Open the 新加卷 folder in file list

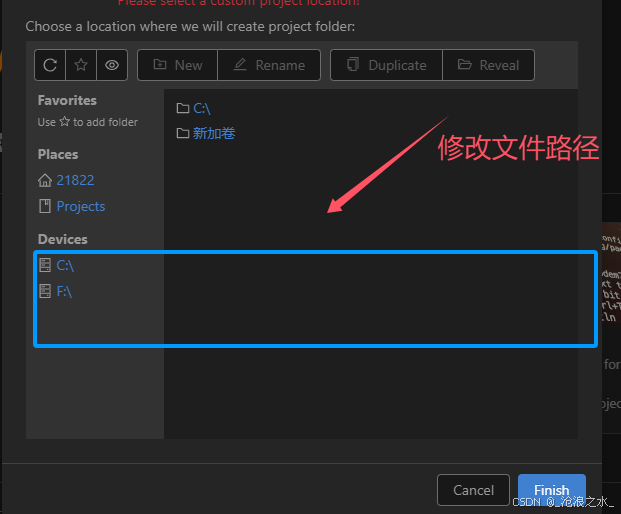pyautogui.click(x=214, y=133)
